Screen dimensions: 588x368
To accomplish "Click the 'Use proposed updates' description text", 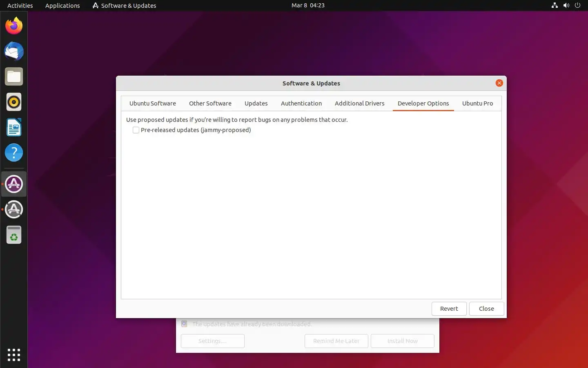I will tap(237, 120).
